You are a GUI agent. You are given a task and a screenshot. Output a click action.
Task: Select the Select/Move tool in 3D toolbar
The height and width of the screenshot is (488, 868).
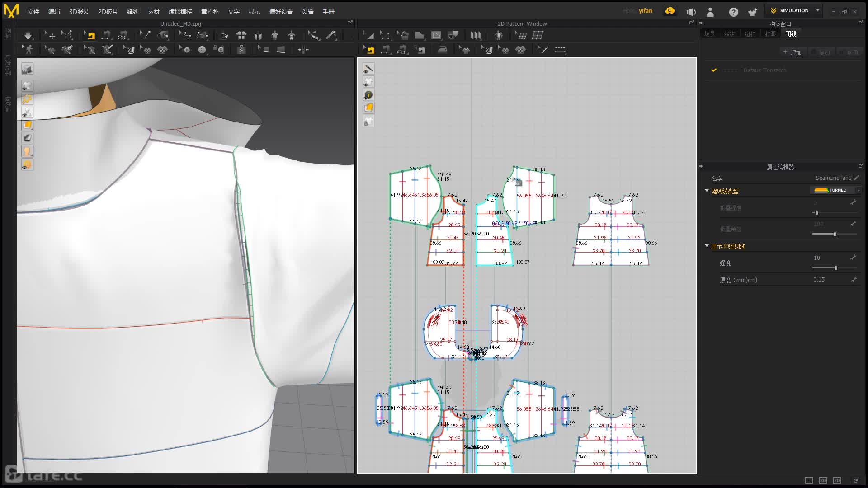coord(50,35)
